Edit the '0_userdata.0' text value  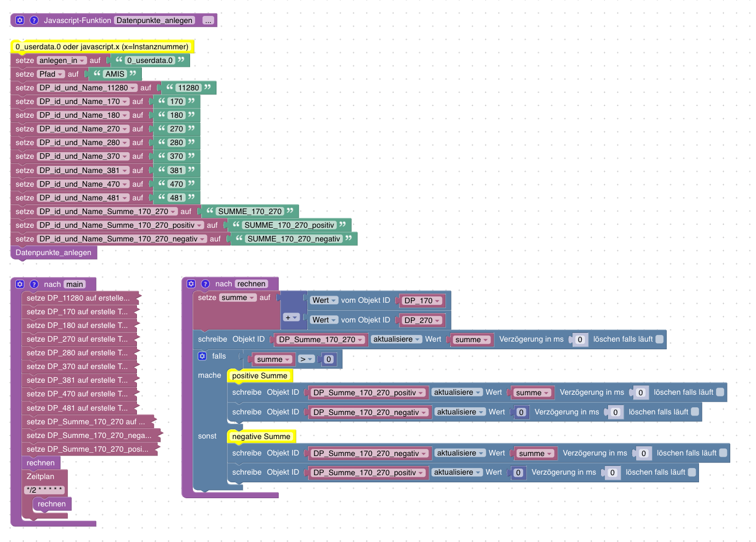(x=150, y=60)
